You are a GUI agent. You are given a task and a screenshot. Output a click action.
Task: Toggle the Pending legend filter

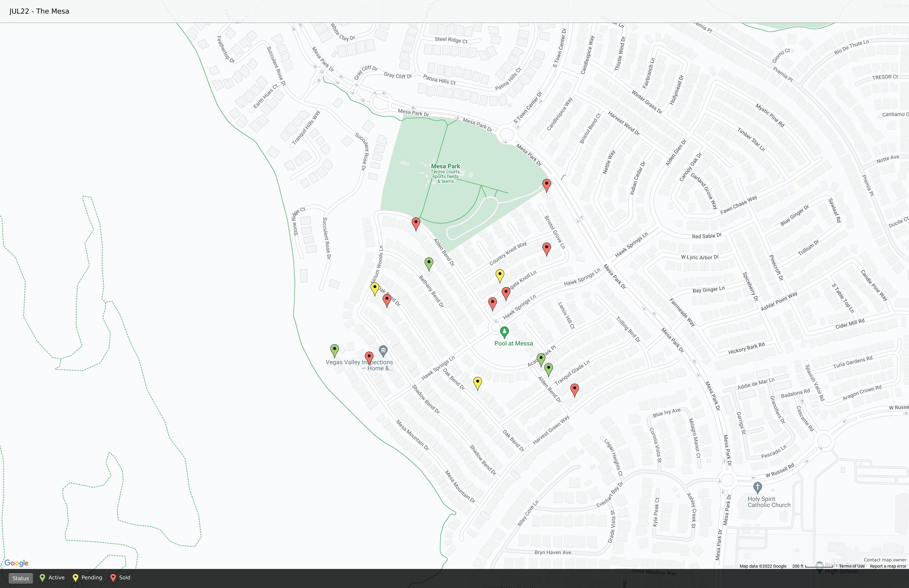[87, 578]
